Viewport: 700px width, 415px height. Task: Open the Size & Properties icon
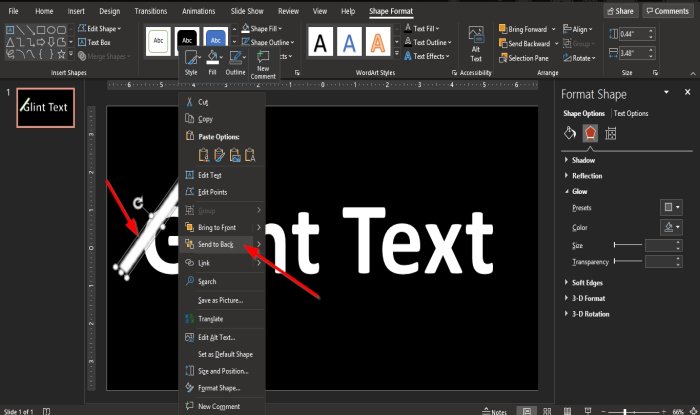coord(610,133)
